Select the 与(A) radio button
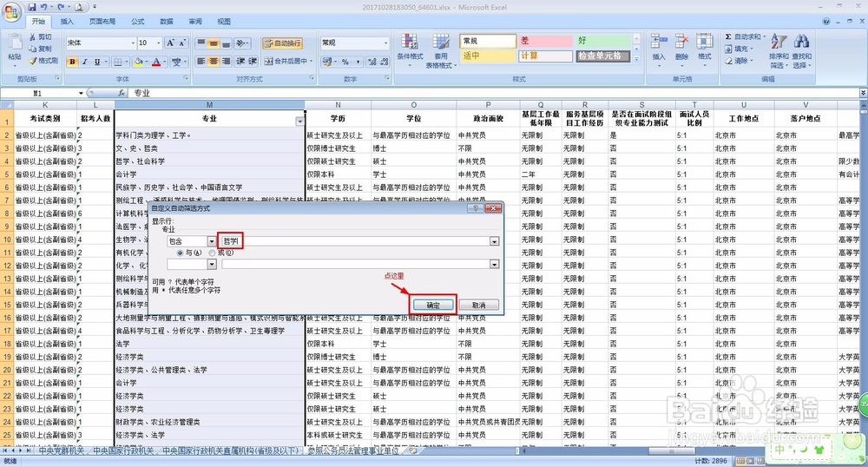This screenshot has height=467, width=868. tap(180, 253)
